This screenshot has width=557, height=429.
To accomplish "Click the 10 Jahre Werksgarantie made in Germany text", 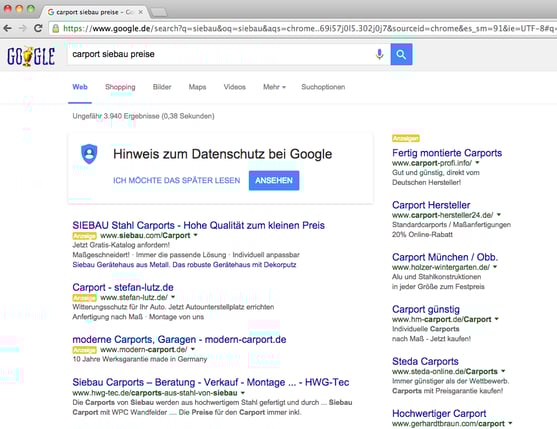I will point(140,359).
